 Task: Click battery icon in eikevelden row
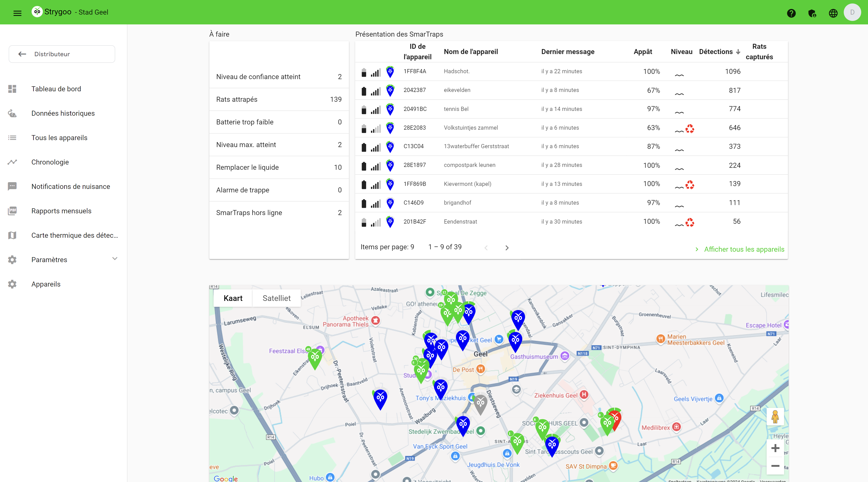tap(364, 91)
